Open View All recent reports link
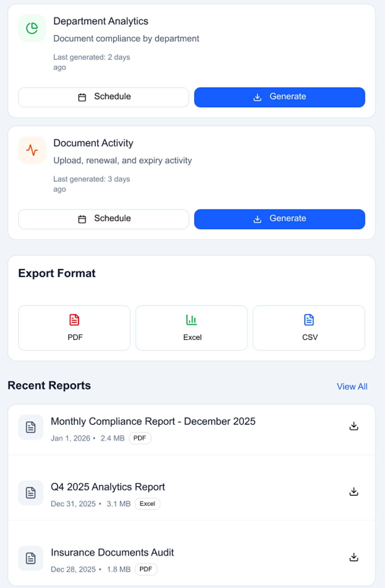Screen dimensions: 385x588 [352, 387]
